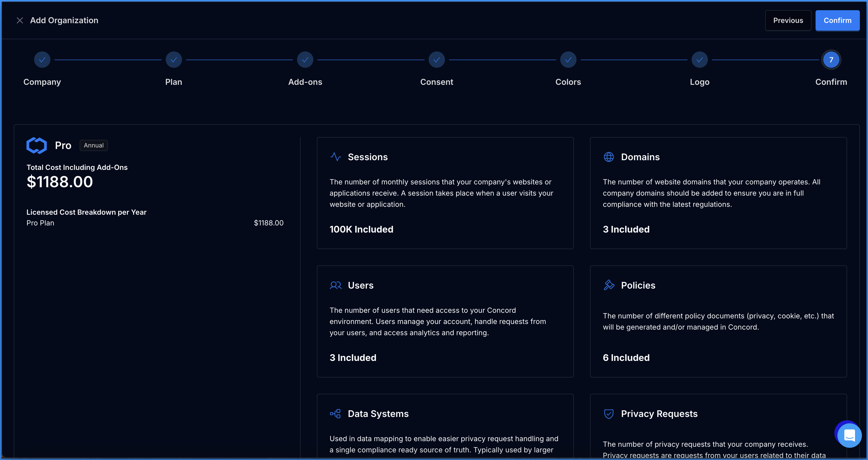The width and height of the screenshot is (868, 460).
Task: Click the Users description paragraph
Action: (x=438, y=321)
